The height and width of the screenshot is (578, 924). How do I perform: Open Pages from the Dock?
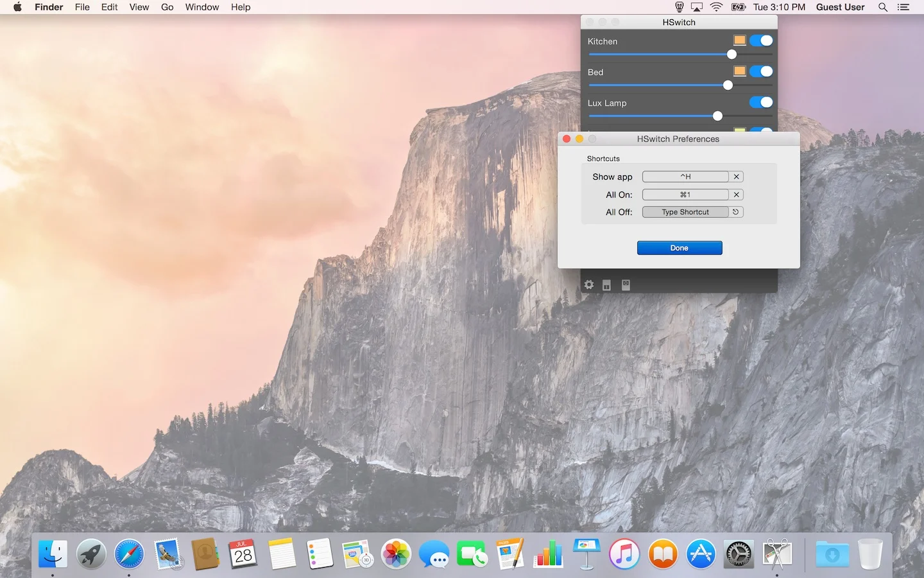(x=510, y=554)
